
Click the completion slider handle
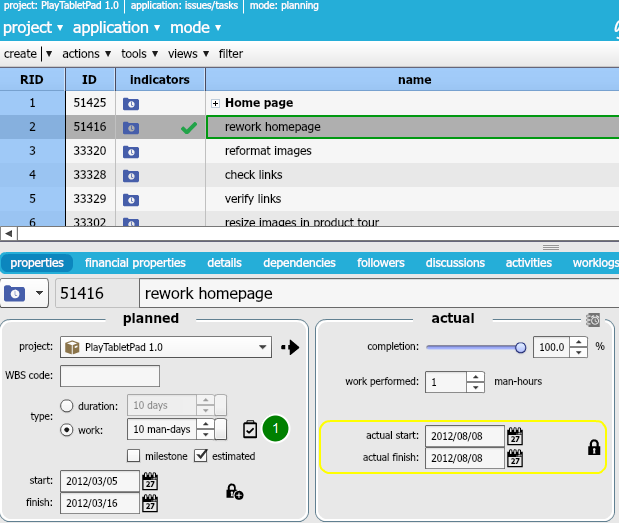pyautogui.click(x=520, y=347)
